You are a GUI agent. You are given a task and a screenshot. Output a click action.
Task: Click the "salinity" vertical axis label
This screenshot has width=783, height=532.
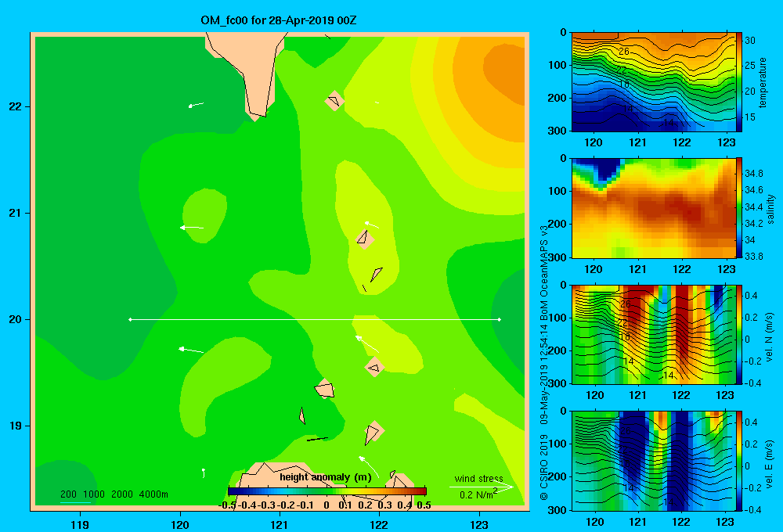pyautogui.click(x=770, y=209)
